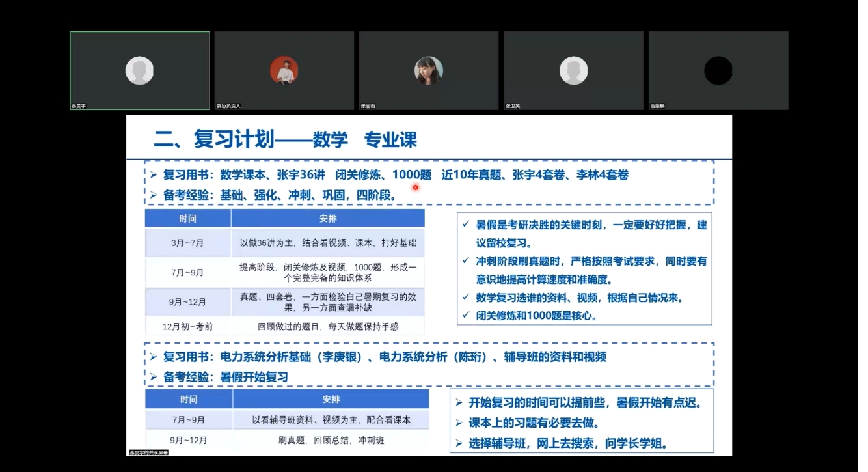The height and width of the screenshot is (472, 868).
Task: Click the checkmark bullet before 暑假是考研决胜
Action: click(x=466, y=225)
